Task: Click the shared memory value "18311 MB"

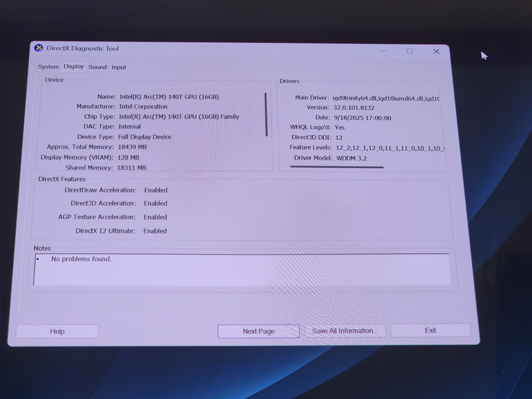Action: (x=132, y=168)
